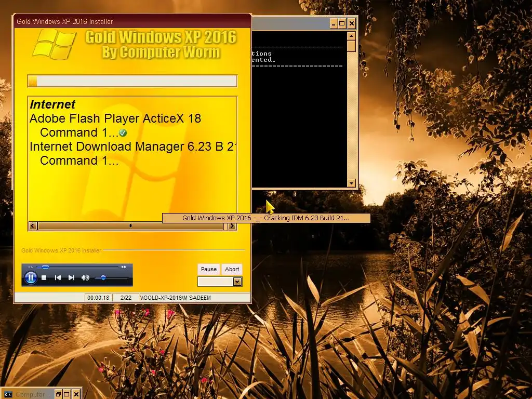Click the console vertical scrollbar thumb

(x=352, y=46)
